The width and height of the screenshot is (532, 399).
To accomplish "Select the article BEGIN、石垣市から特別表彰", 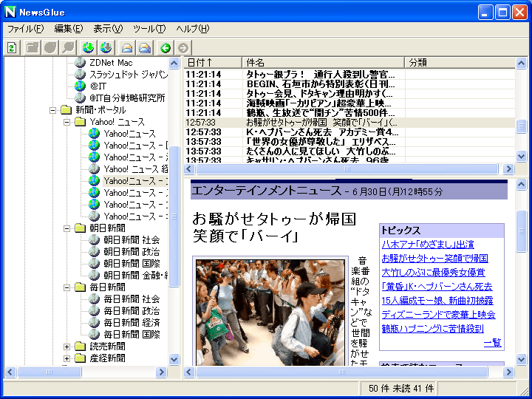I will click(x=349, y=83).
